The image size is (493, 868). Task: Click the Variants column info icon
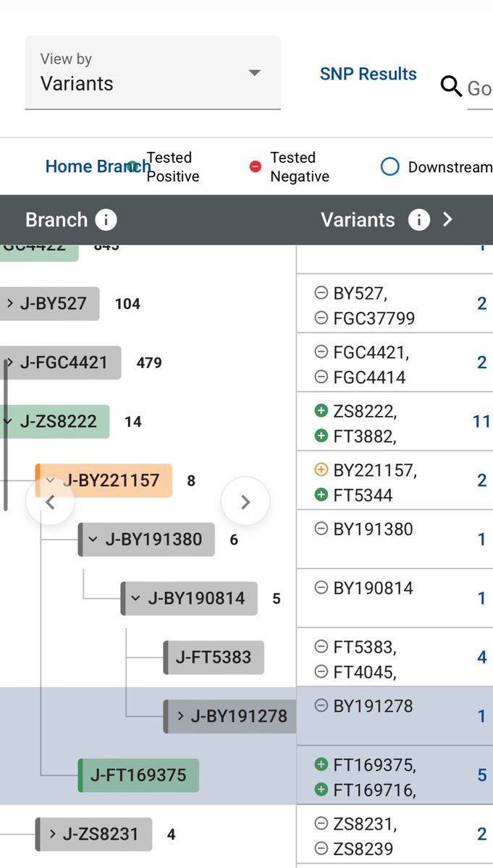pyautogui.click(x=419, y=220)
